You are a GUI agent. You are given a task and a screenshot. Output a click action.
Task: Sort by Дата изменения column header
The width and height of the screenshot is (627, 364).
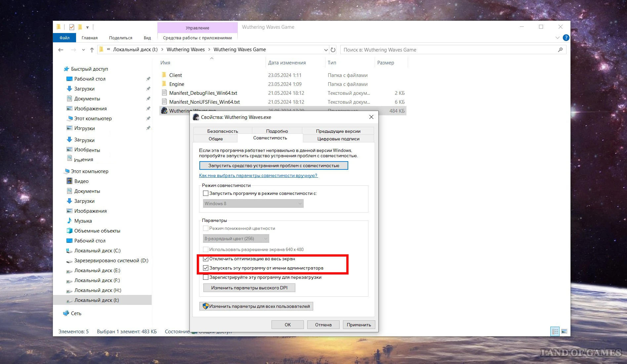[x=295, y=62]
